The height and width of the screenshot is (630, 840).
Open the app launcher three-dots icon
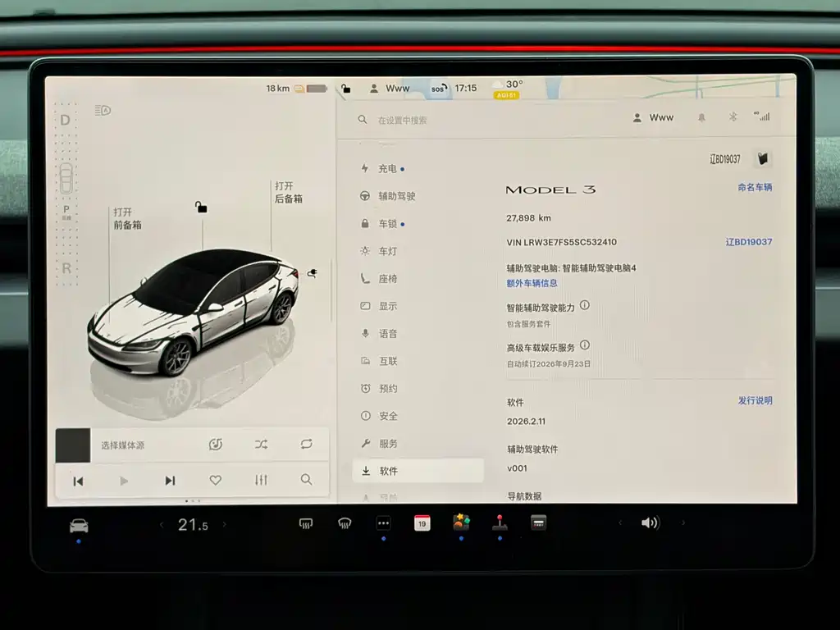(x=384, y=523)
